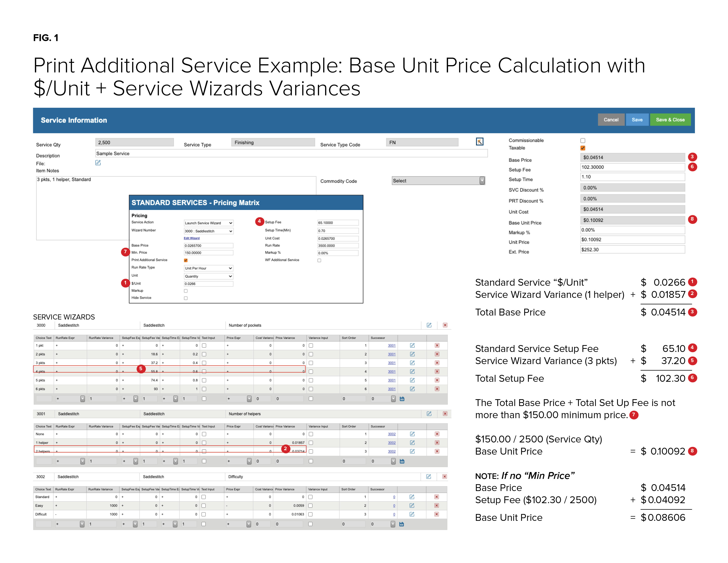Screen dimensions: 728x563
Task: Toggle the Commissionable checkbox
Action: (x=583, y=140)
